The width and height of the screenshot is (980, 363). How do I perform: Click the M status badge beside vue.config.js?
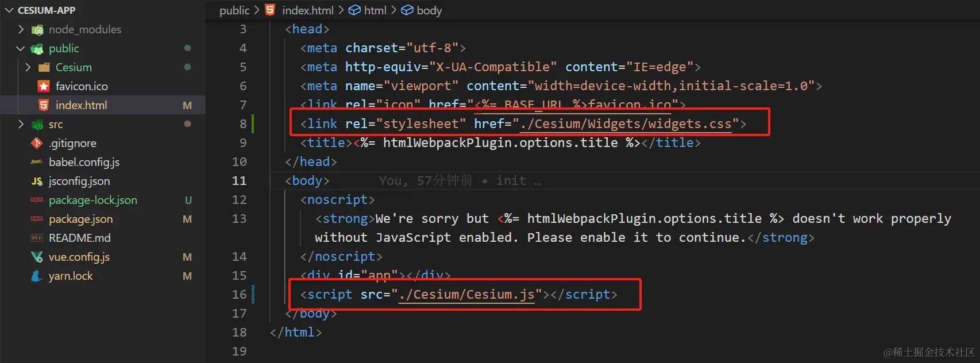click(187, 257)
